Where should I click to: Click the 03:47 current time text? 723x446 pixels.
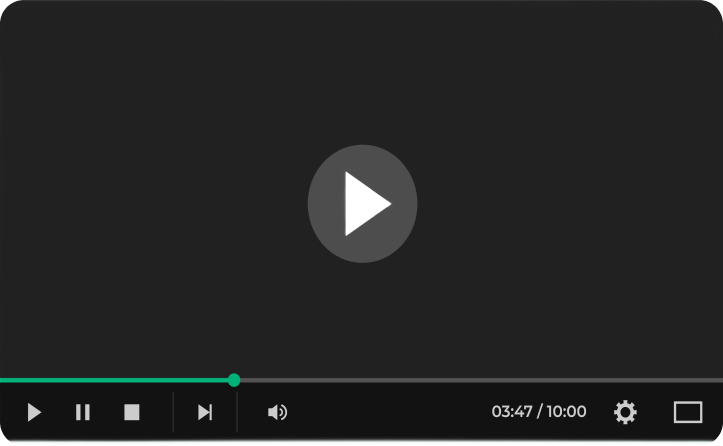click(512, 411)
